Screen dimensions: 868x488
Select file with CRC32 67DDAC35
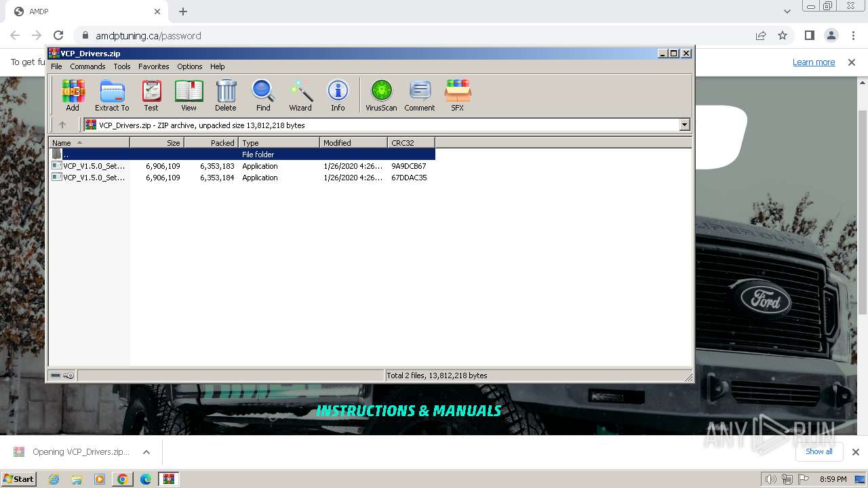click(242, 178)
